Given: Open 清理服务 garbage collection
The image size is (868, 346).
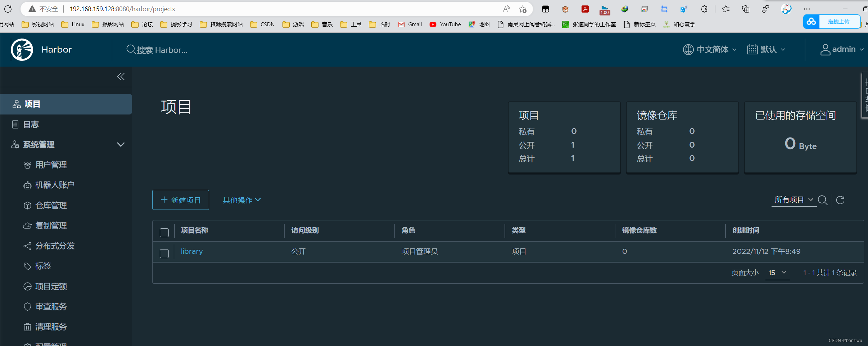Looking at the screenshot, I should [51, 327].
